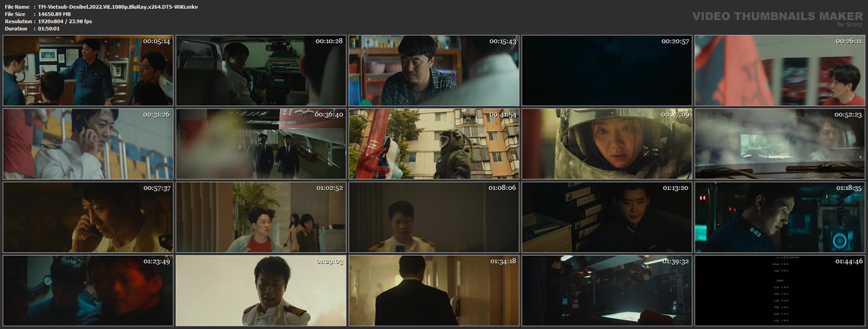Select the dark thumbnail timestamped 00:20:57

coord(607,71)
